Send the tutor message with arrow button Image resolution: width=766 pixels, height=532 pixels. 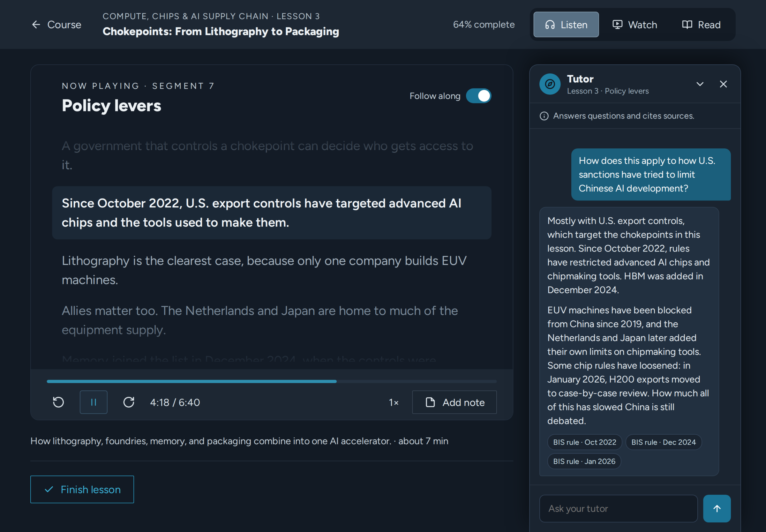point(717,508)
